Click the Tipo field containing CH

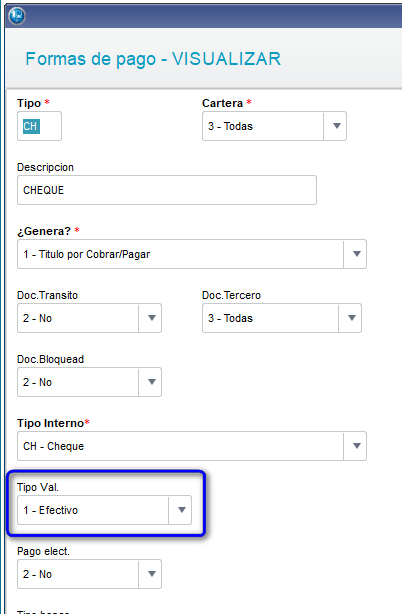click(39, 126)
